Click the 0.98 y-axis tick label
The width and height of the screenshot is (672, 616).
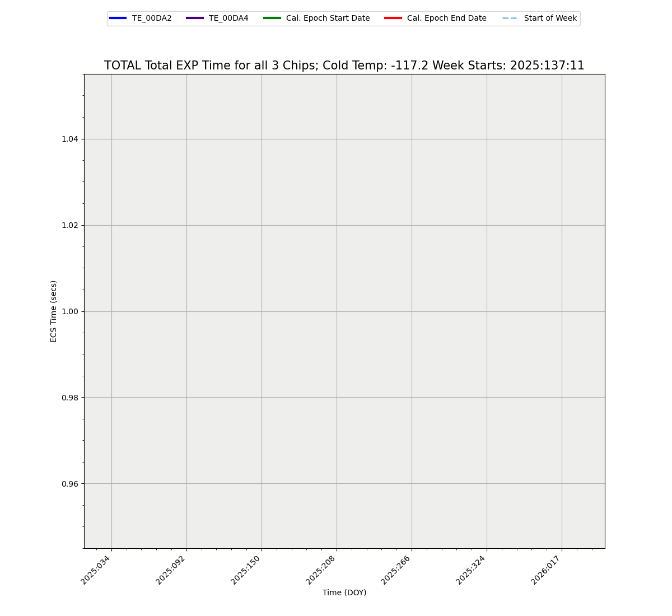[x=70, y=398]
